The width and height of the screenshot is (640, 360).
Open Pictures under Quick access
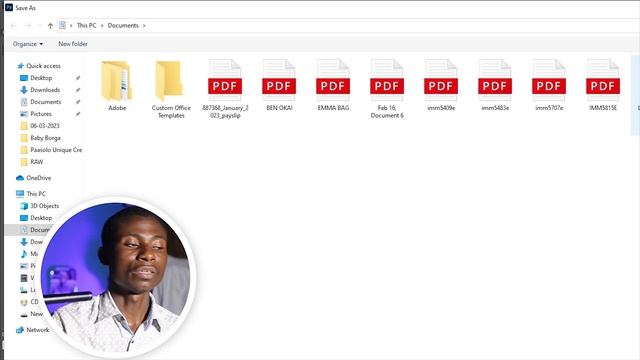[36, 114]
